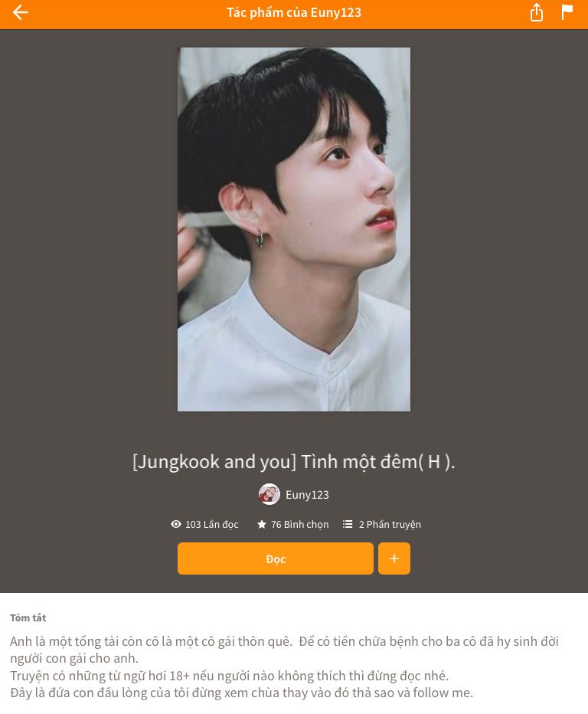Report story with the flag icon
The width and height of the screenshot is (588, 714).
coord(567,11)
